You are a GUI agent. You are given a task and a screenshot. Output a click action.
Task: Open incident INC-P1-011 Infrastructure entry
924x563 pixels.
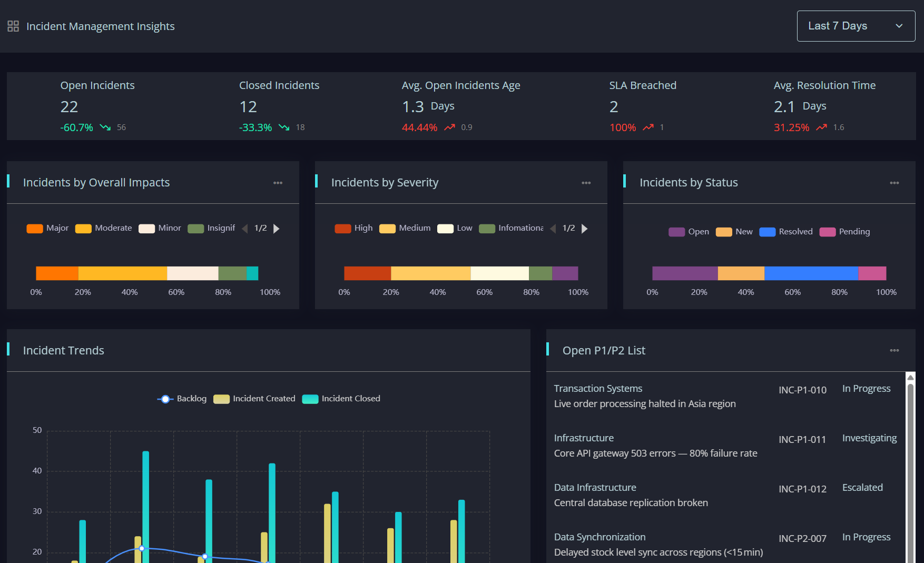point(726,446)
